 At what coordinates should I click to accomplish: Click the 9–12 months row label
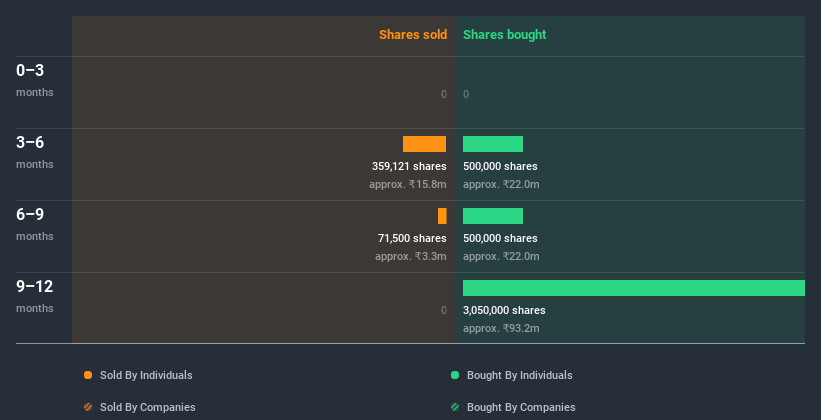(35, 296)
